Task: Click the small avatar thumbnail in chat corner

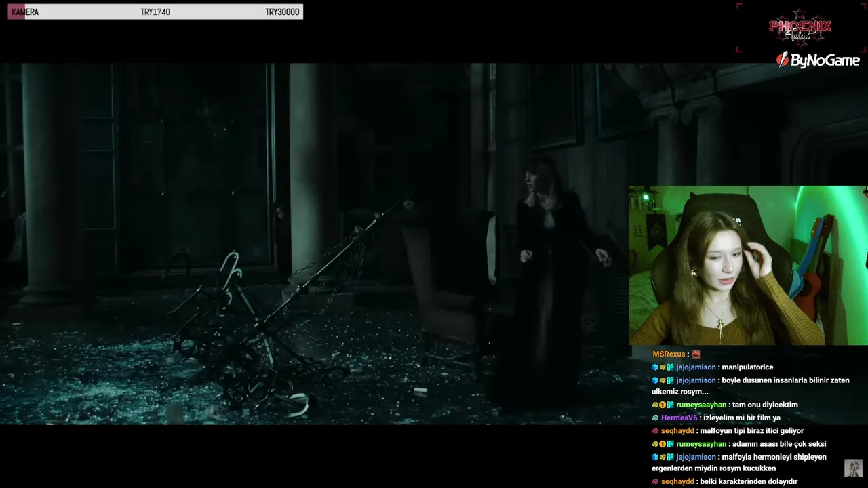Action: pyautogui.click(x=853, y=468)
